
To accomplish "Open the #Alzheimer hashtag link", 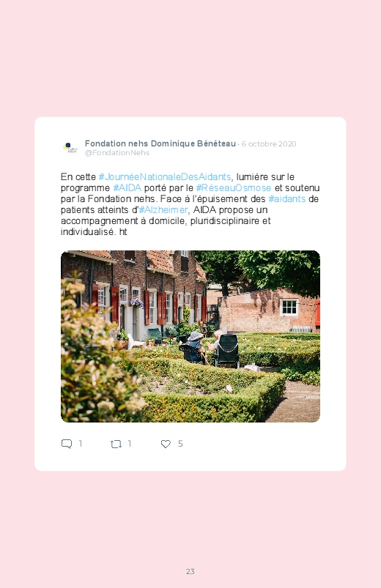I will click(x=163, y=209).
